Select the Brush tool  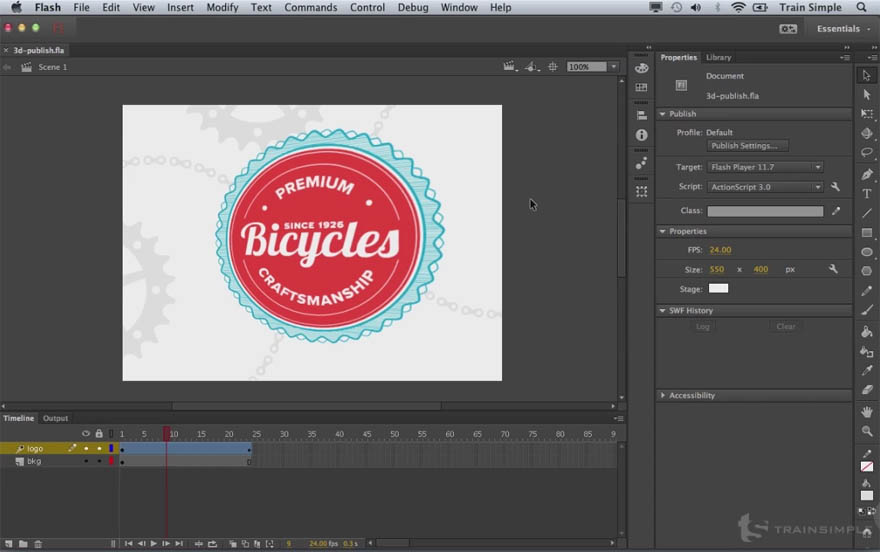pyautogui.click(x=867, y=310)
